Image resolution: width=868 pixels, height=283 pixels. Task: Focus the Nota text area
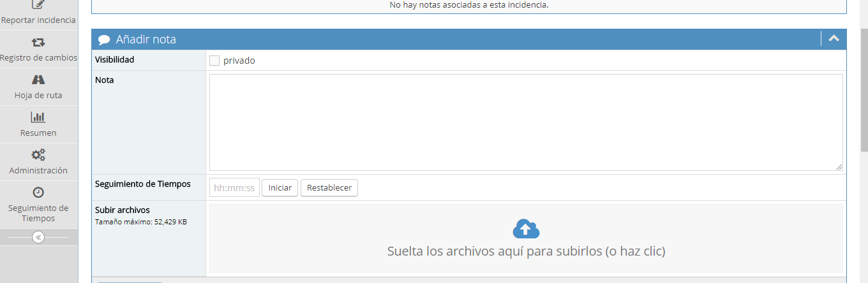[x=526, y=122]
